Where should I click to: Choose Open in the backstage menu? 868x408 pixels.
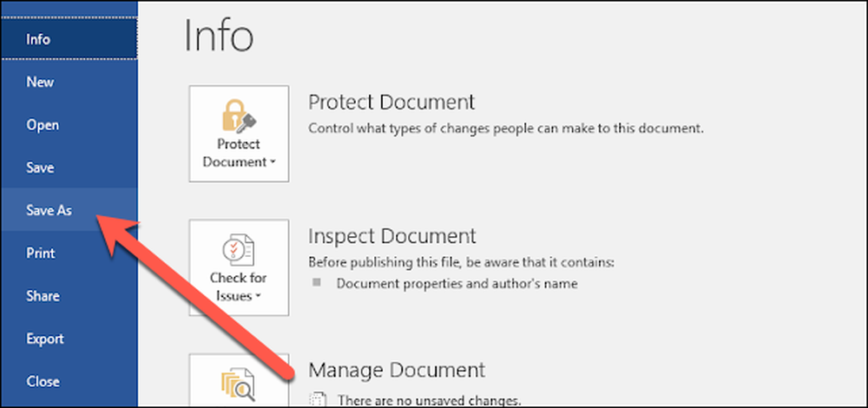69,125
